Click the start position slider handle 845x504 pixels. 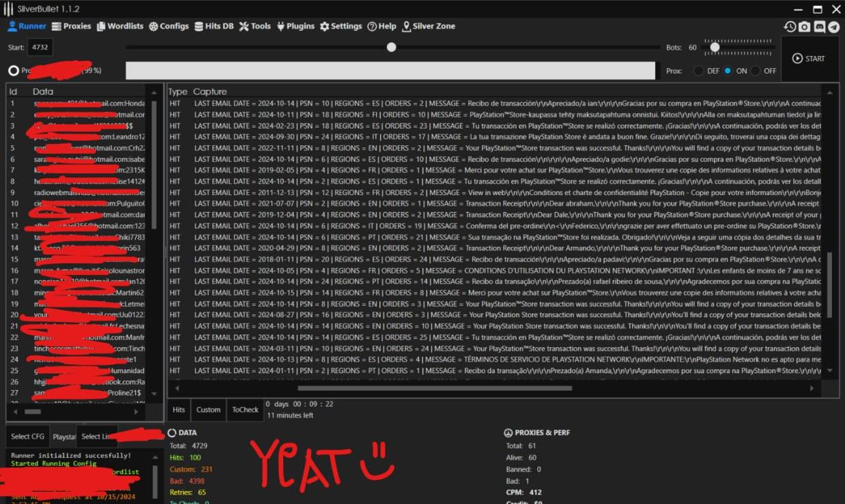pos(391,47)
